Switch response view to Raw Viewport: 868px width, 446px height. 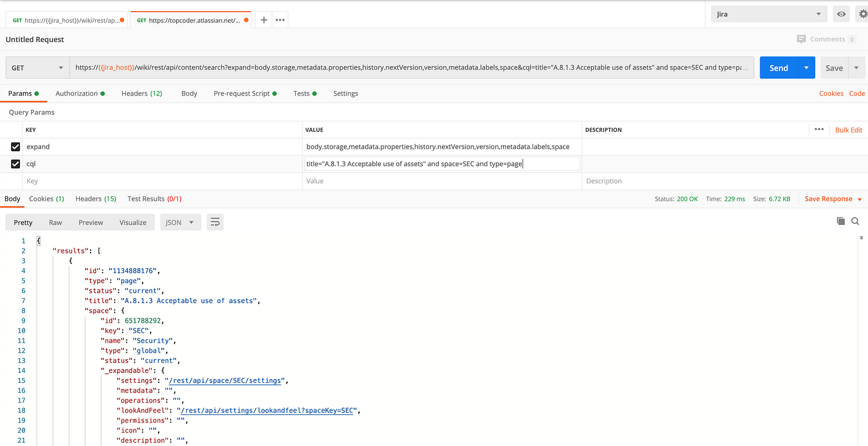point(56,222)
